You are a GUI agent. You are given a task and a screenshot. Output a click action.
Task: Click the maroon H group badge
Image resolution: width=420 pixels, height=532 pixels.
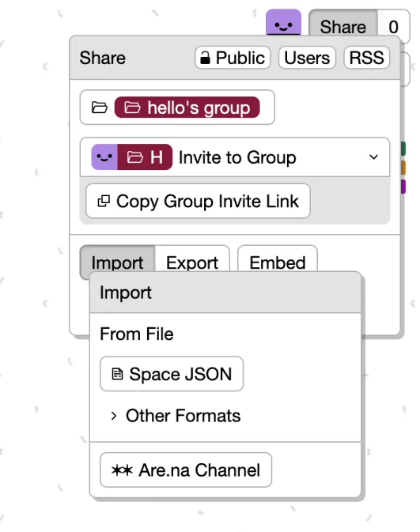click(145, 157)
